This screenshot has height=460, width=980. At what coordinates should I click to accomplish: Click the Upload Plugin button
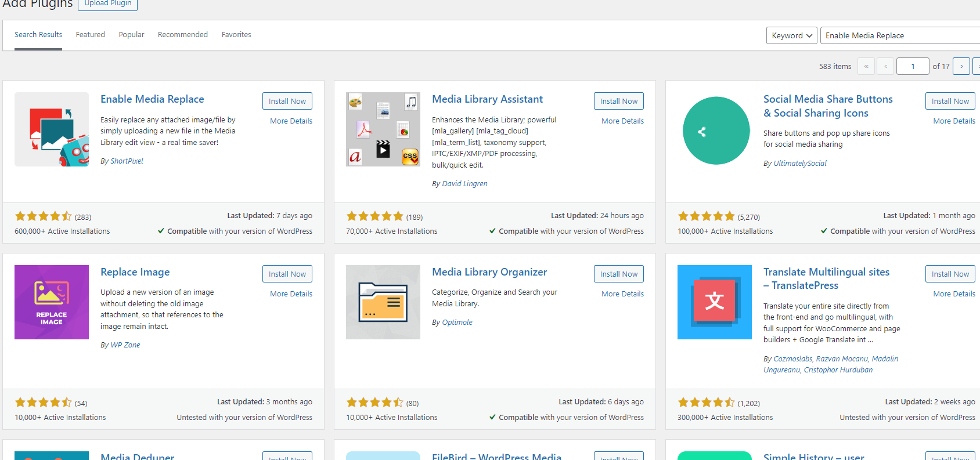click(x=108, y=3)
